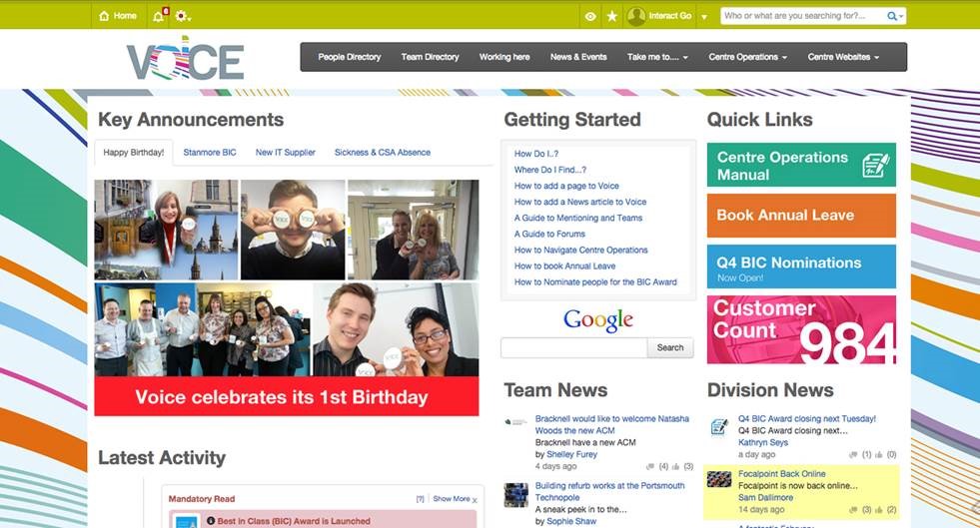Open 'How to Navigate Centre Operations'

click(580, 250)
